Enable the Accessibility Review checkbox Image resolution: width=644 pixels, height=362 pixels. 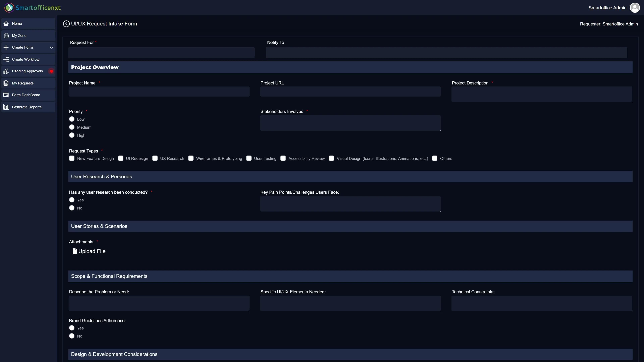(x=283, y=158)
